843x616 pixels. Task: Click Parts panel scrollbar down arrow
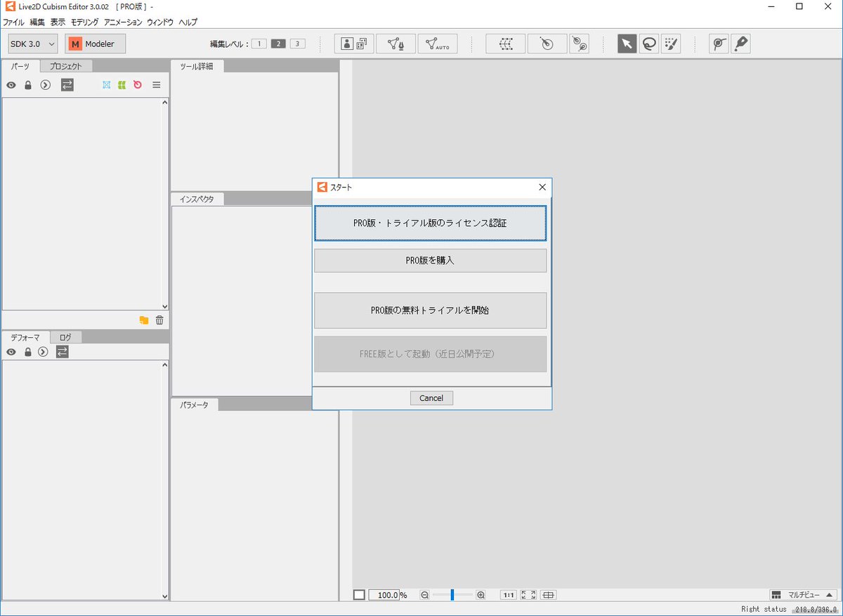[165, 306]
